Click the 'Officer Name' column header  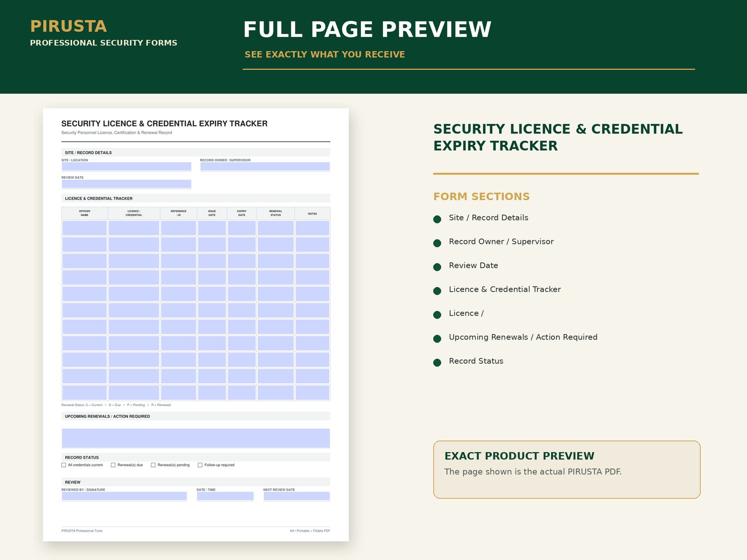point(85,213)
